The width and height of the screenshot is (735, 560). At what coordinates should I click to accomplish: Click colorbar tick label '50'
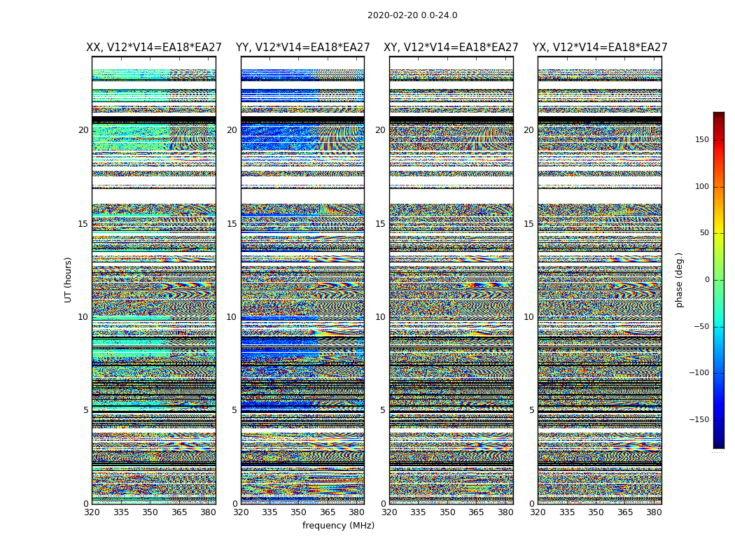click(704, 233)
